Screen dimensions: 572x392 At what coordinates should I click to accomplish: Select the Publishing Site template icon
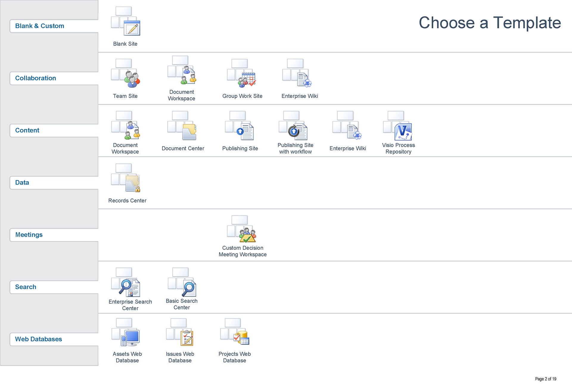[x=240, y=126]
